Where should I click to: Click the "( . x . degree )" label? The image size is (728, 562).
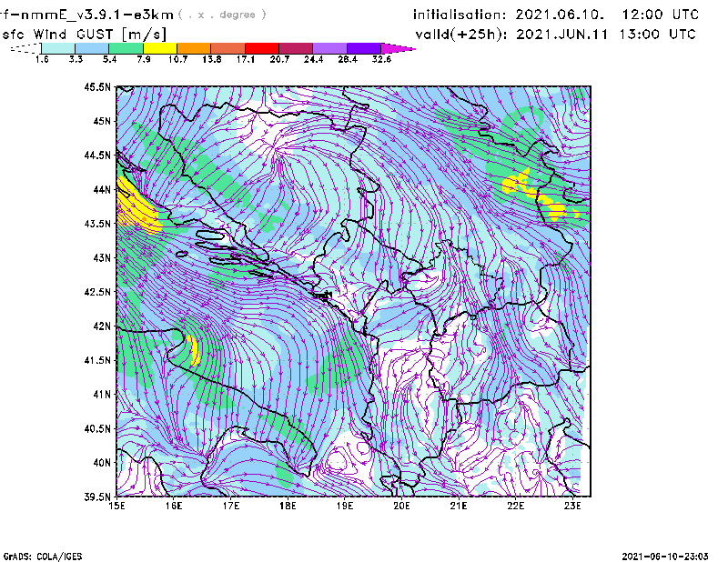(x=222, y=15)
